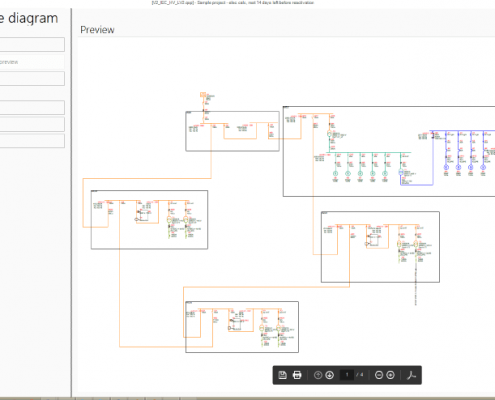
Task: Click the blue busbar in the large substation
Action: [462, 131]
